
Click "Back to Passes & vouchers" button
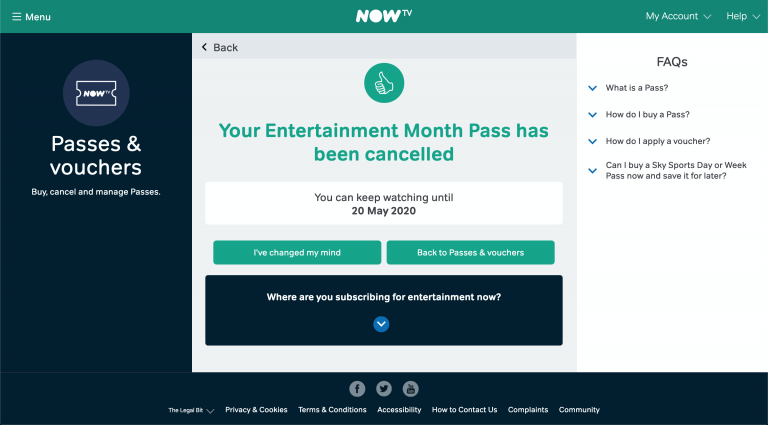click(x=470, y=253)
